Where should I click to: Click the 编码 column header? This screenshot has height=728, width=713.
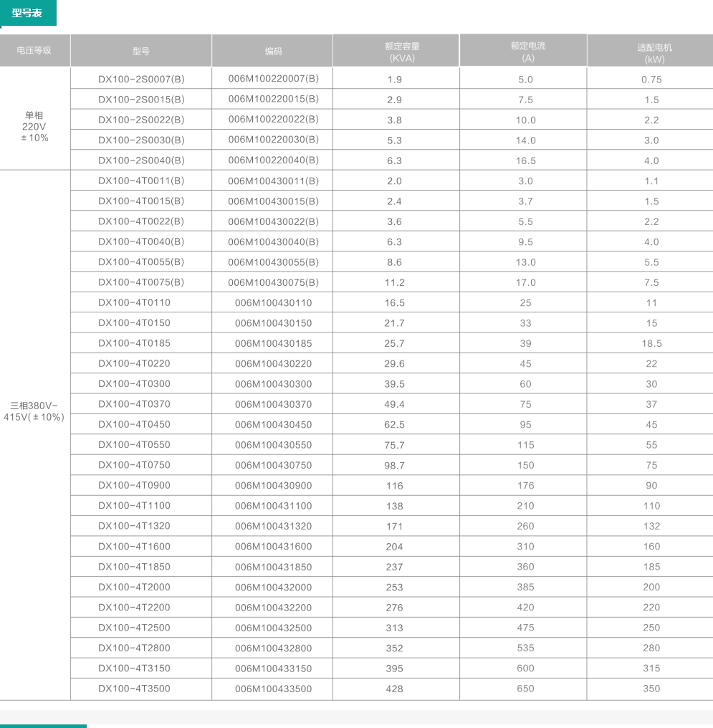pos(273,52)
